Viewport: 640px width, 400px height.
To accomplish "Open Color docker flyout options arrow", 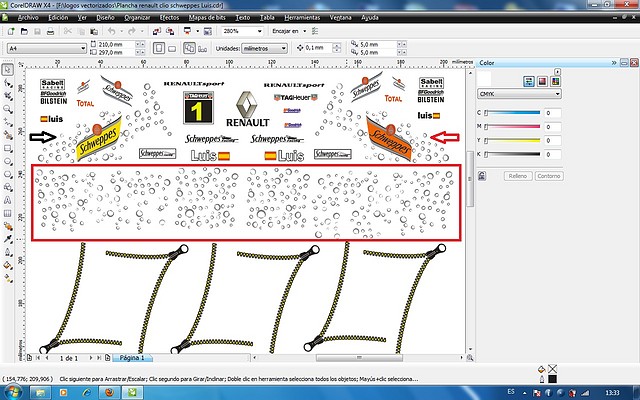I will pyautogui.click(x=558, y=71).
